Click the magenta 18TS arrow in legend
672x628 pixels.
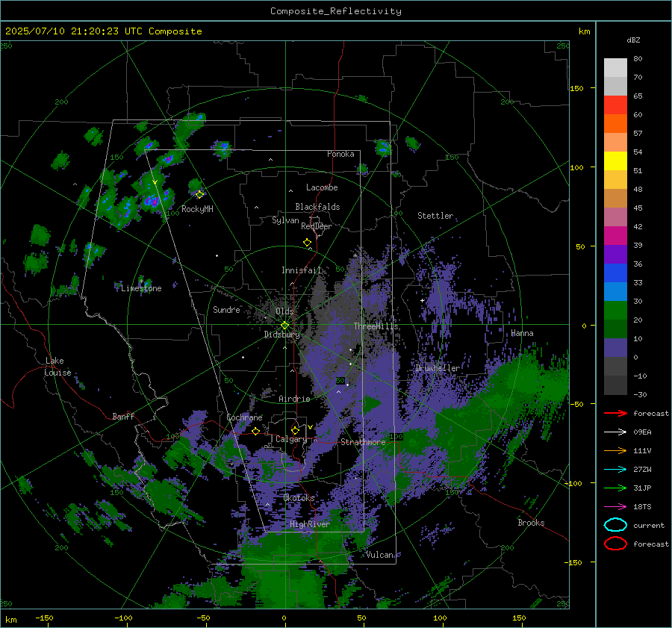[x=615, y=507]
